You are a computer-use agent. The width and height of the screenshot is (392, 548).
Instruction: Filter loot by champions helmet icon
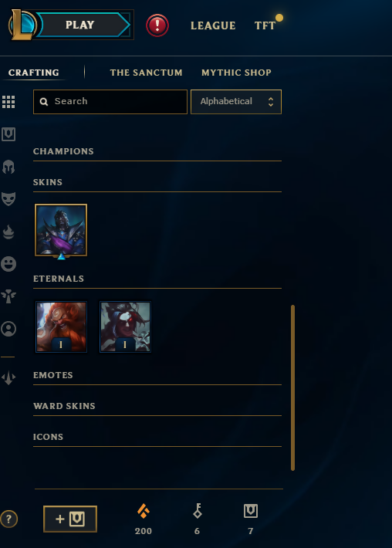click(8, 167)
